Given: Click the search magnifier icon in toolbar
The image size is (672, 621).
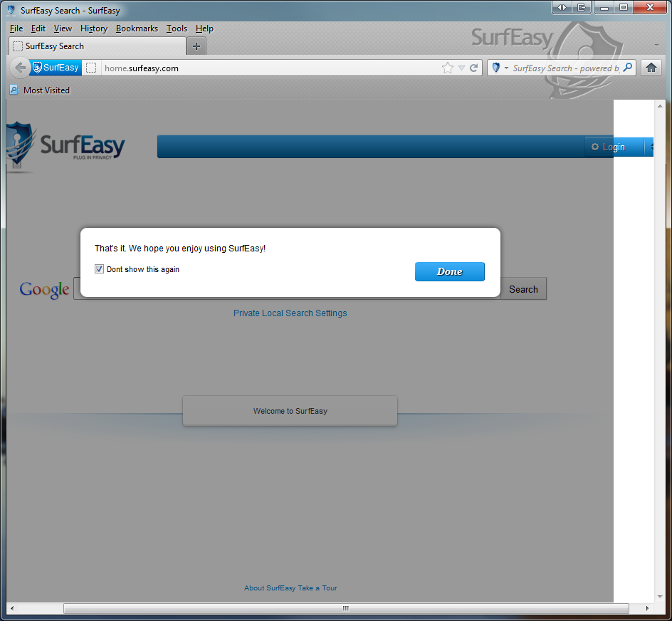Looking at the screenshot, I should click(627, 68).
